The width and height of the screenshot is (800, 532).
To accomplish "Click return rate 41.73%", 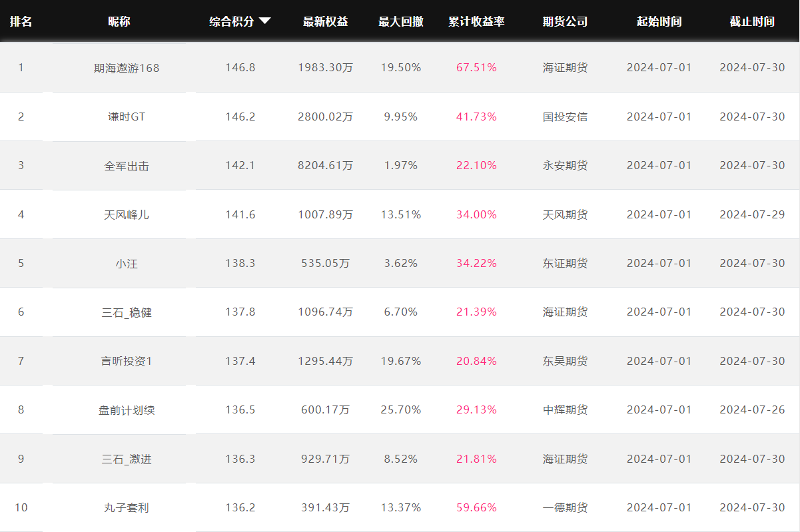I will (476, 117).
